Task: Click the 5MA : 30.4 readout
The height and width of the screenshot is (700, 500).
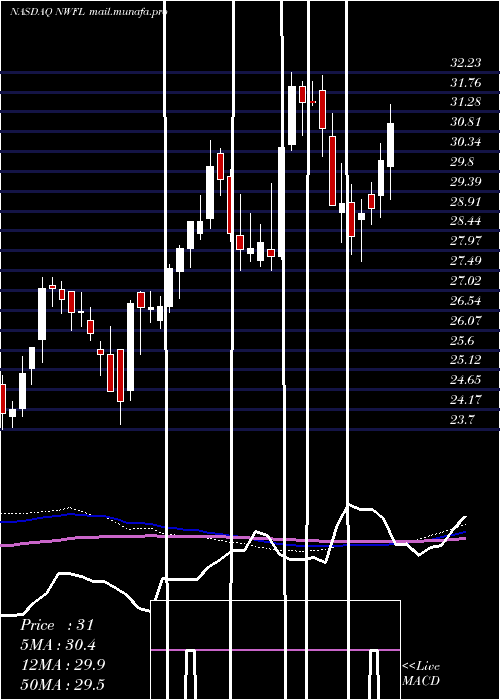Action: (x=58, y=645)
